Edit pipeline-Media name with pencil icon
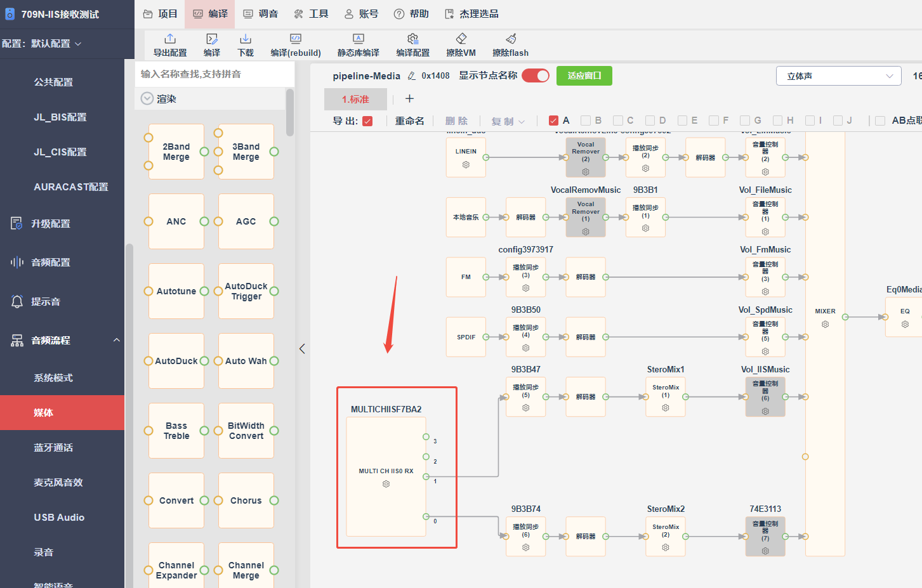 [412, 76]
